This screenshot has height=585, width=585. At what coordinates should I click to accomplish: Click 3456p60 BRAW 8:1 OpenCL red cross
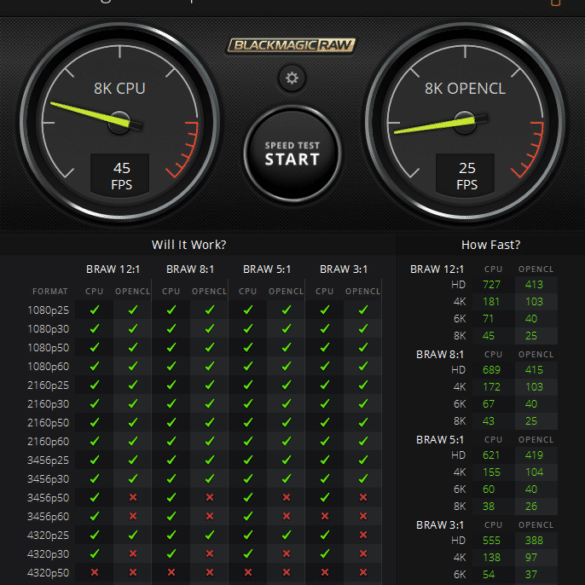[210, 516]
